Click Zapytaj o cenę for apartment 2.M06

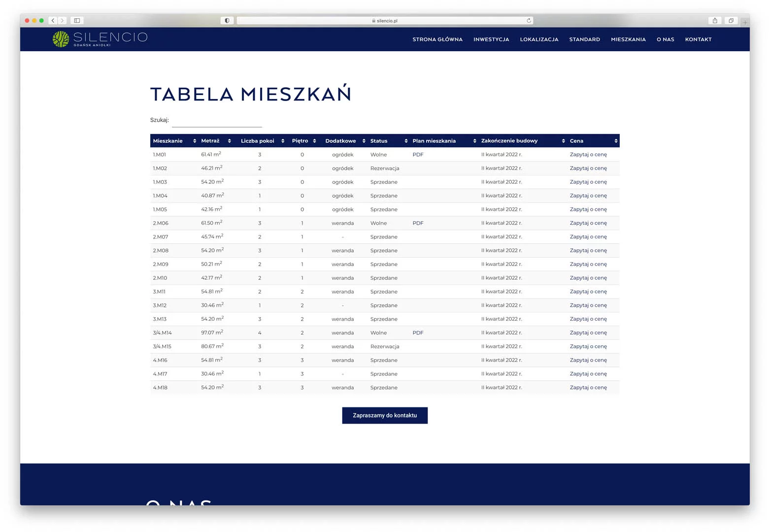tap(588, 223)
